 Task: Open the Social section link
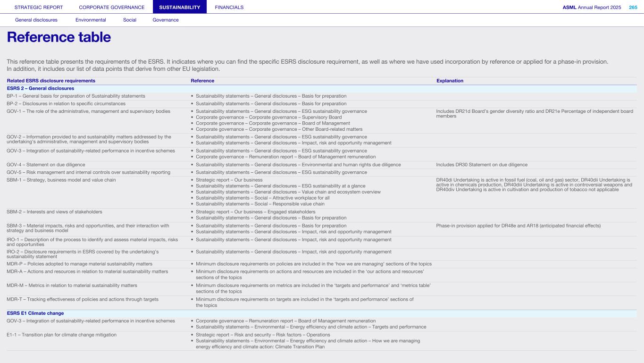(x=130, y=20)
